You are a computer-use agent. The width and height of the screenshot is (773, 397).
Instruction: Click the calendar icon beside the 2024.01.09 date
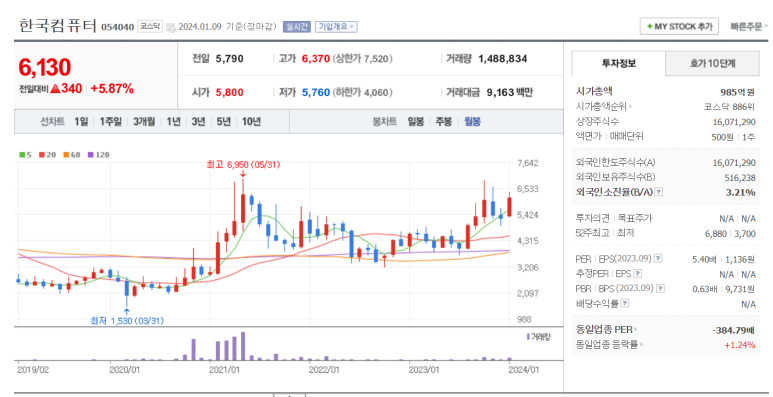(x=171, y=27)
